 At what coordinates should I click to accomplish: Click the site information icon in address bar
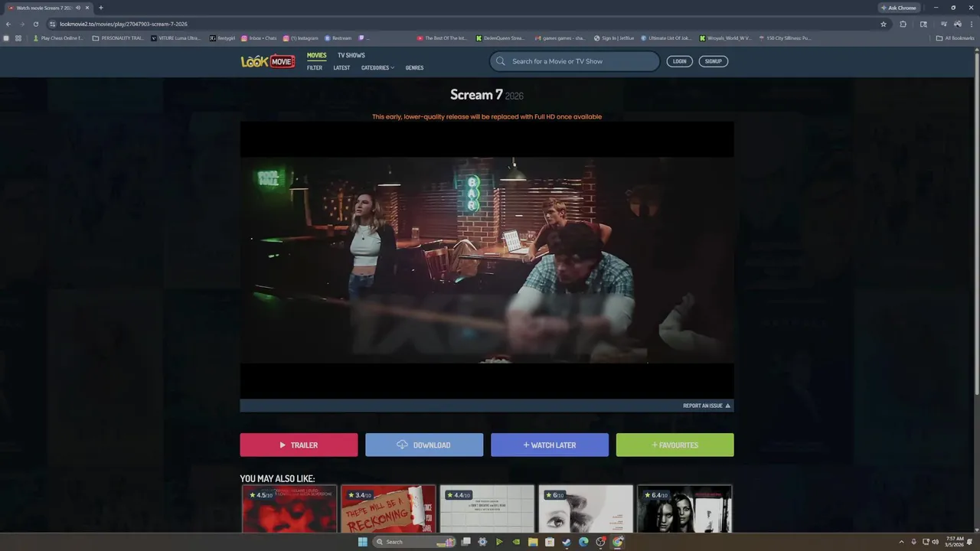tap(52, 24)
